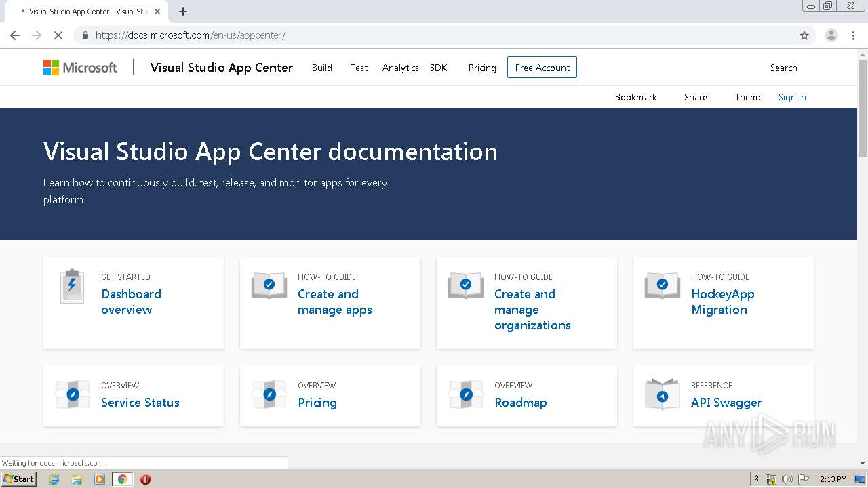The width and height of the screenshot is (868, 488).
Task: Open the Test menu item
Action: pos(359,68)
